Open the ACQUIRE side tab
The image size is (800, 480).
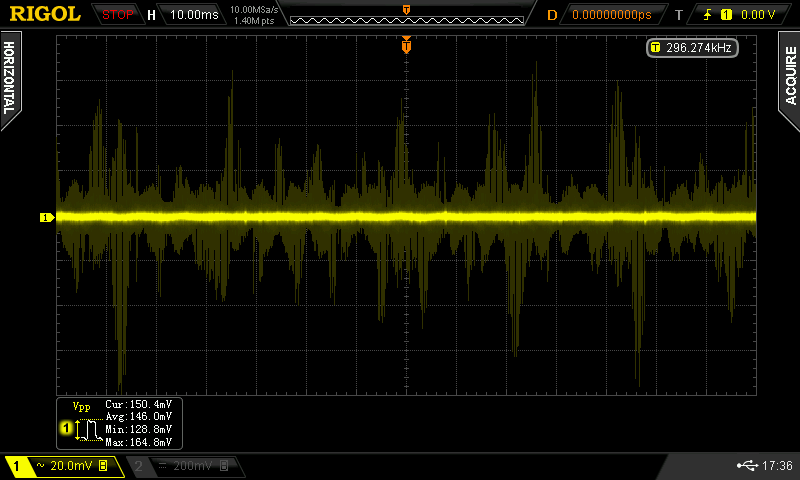(x=789, y=75)
